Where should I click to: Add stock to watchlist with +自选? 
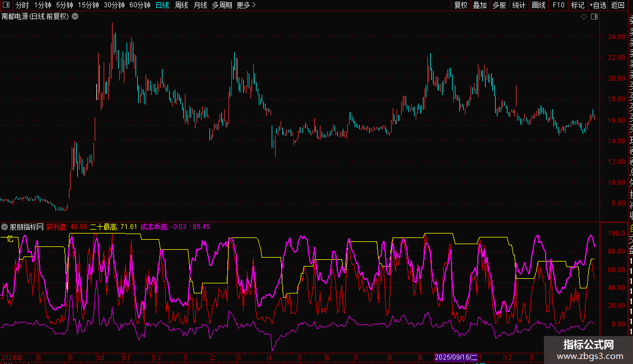(598, 5)
